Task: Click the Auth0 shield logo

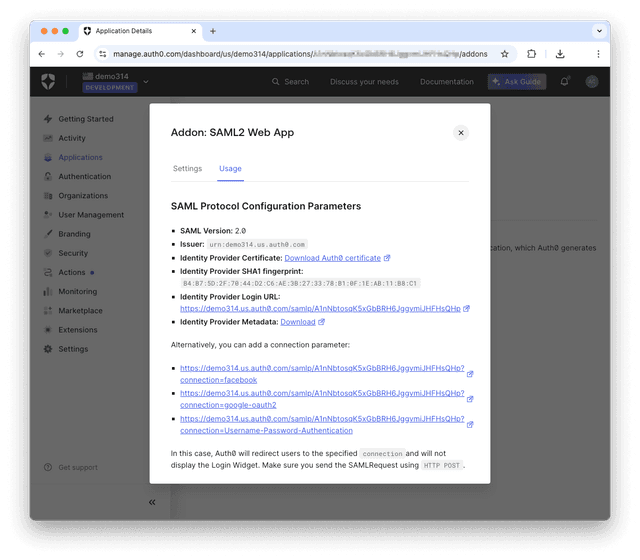Action: [48, 81]
